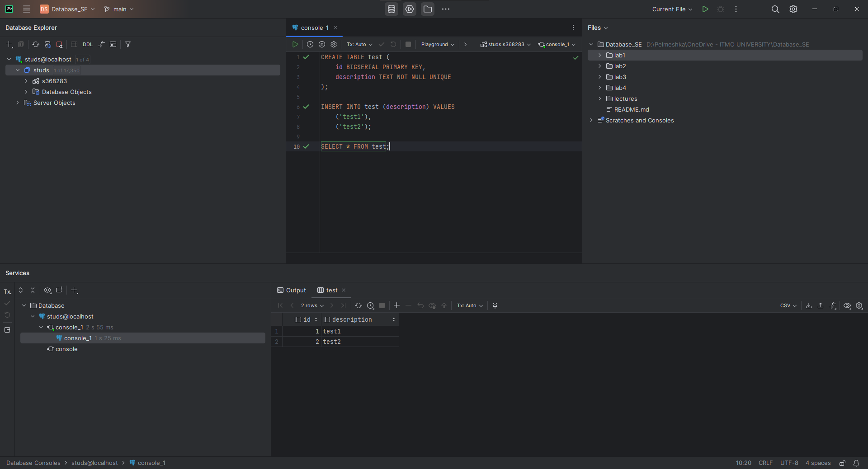The width and height of the screenshot is (868, 469).
Task: Open the Database Explorer tool window icon
Action: click(392, 9)
